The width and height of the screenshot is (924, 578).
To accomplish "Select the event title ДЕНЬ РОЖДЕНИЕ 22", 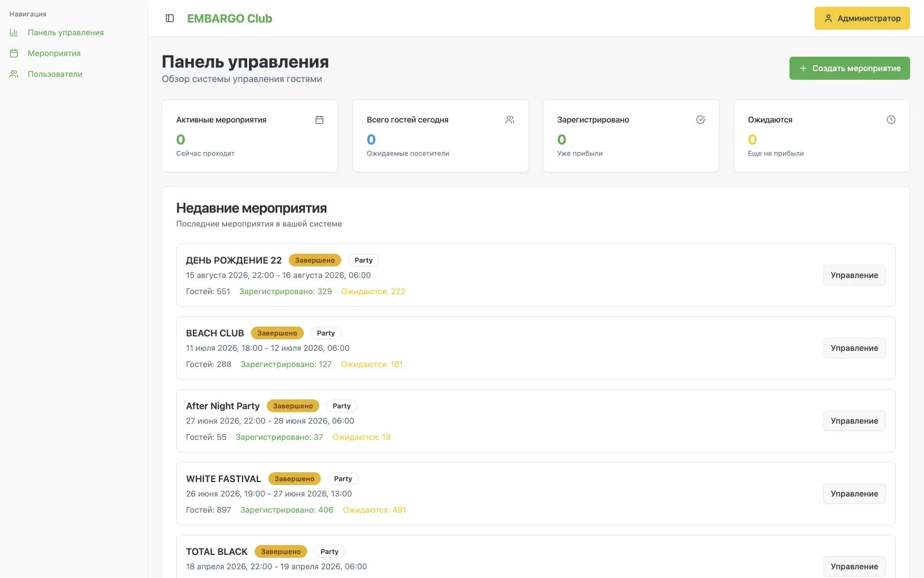I will pyautogui.click(x=234, y=260).
